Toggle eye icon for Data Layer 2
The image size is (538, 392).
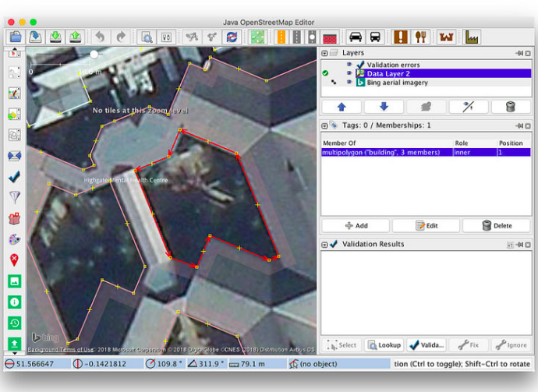point(349,73)
